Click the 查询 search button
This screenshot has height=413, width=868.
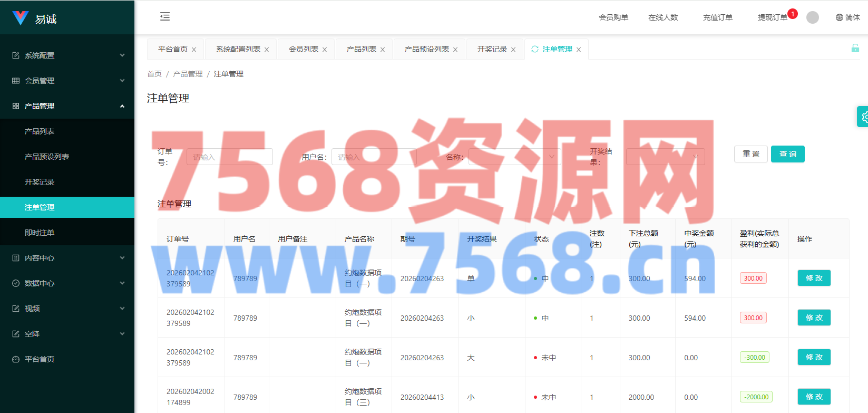click(x=787, y=154)
